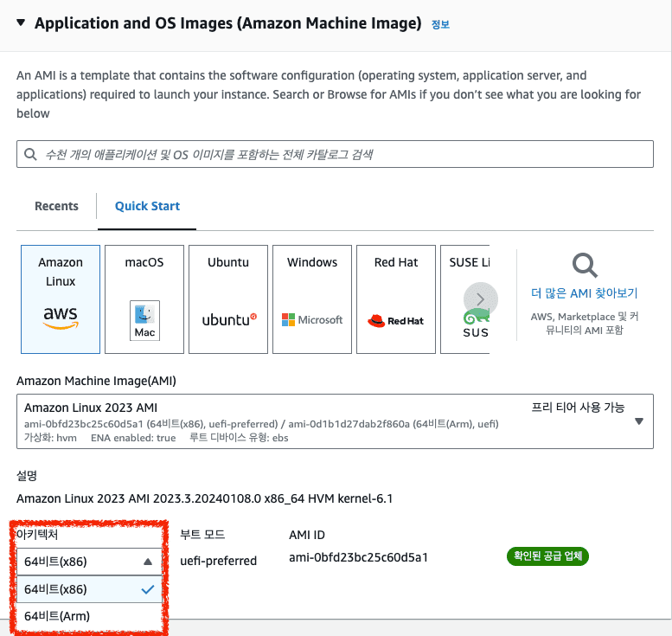Choose the Red Hat AMI tile
Viewport: 672px width, 636px height.
pyautogui.click(x=396, y=299)
